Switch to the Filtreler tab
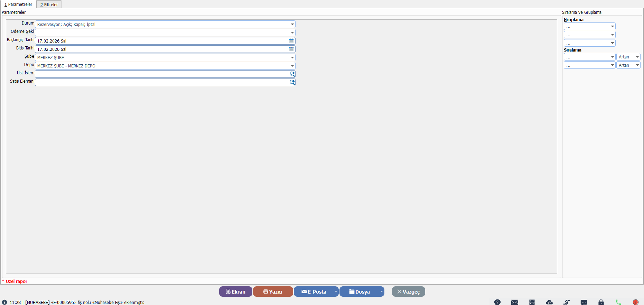 49,4
